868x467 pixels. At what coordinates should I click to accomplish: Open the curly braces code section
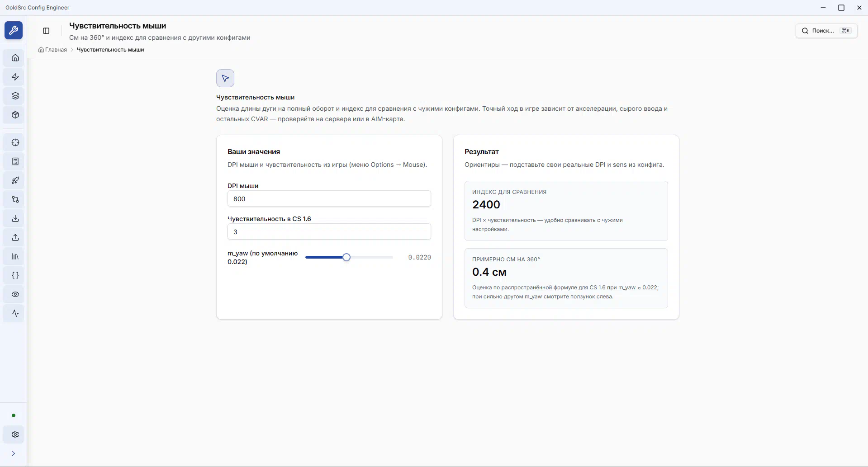pyautogui.click(x=15, y=276)
